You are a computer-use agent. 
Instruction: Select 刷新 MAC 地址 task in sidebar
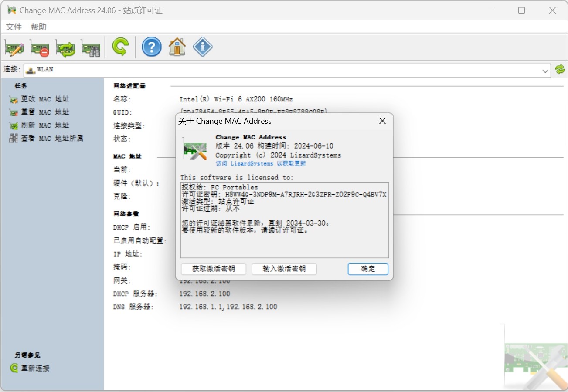pyautogui.click(x=39, y=125)
